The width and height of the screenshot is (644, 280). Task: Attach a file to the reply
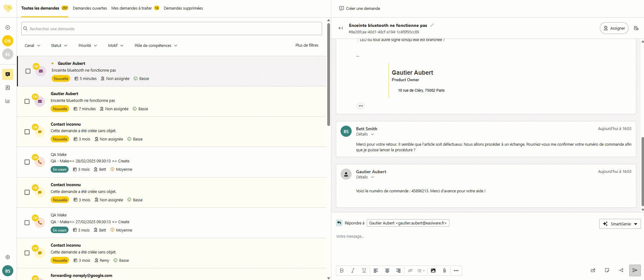[445, 270]
